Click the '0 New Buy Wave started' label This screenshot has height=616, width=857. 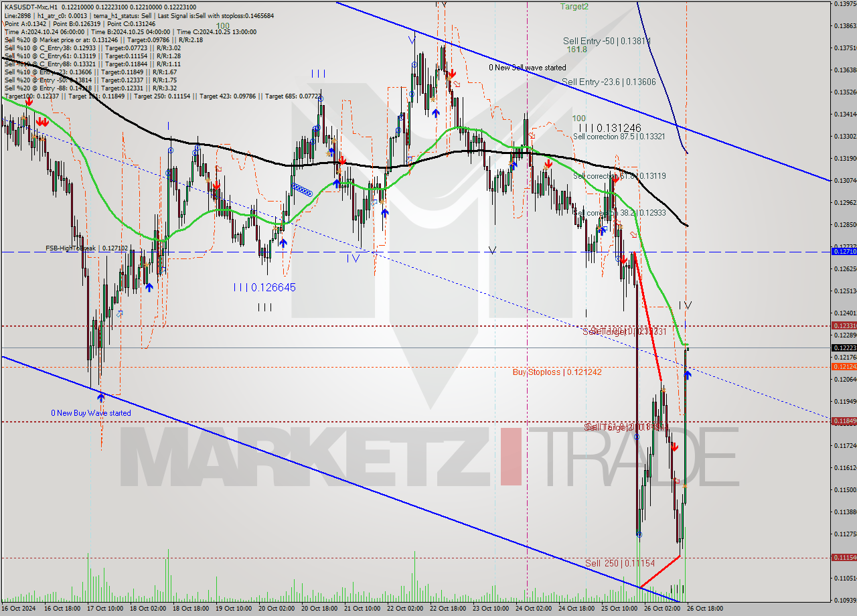coord(91,413)
